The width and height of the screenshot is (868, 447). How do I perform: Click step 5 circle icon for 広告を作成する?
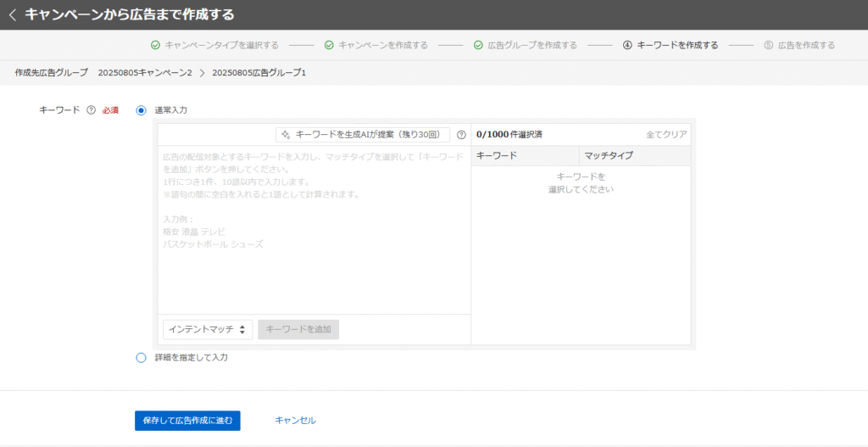768,46
